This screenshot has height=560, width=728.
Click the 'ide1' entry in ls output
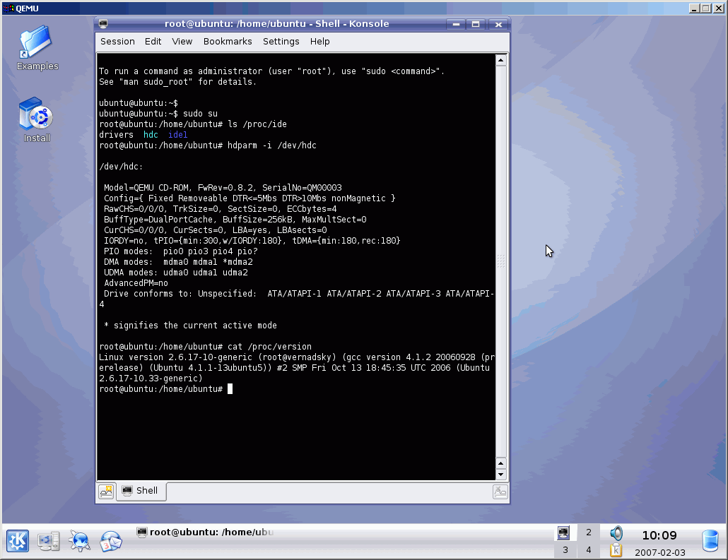[178, 135]
